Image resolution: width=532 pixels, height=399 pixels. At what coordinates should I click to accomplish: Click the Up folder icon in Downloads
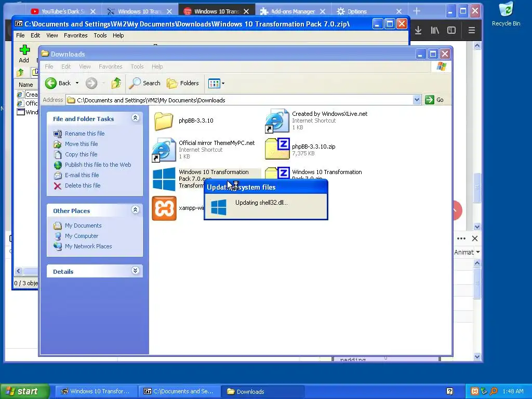116,83
